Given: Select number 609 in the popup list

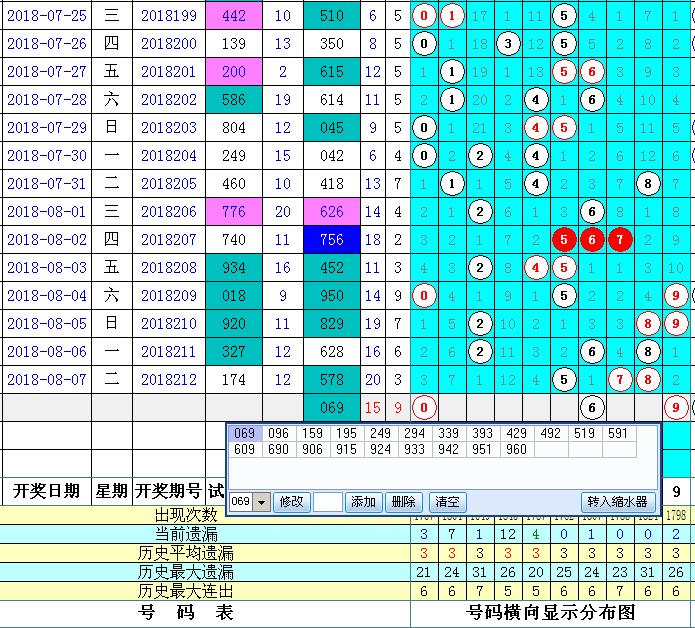Looking at the screenshot, I should [244, 449].
